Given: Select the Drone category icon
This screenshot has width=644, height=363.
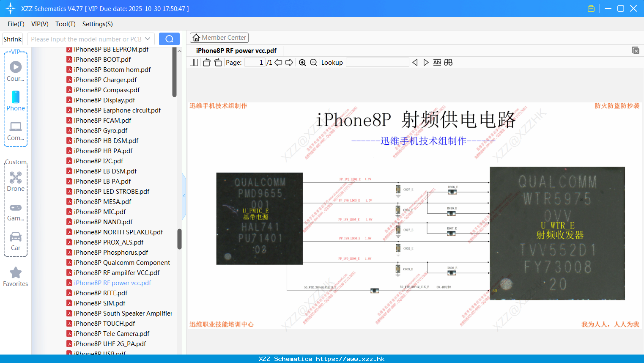Looking at the screenshot, I should 16,181.
